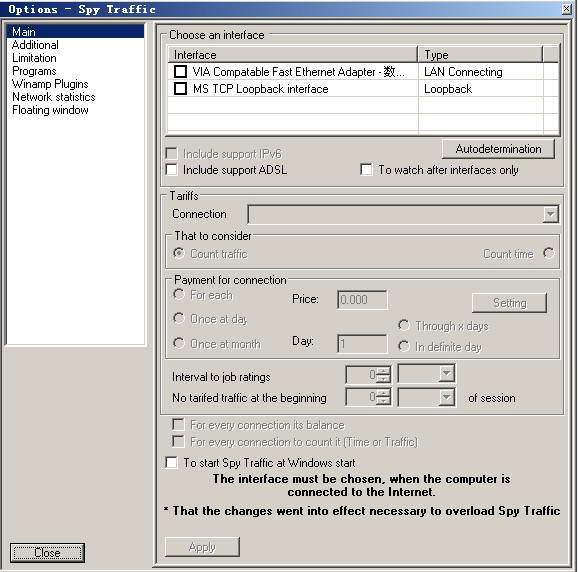Click the No tarifed traffic number field
578x572 pixels.
(362, 397)
